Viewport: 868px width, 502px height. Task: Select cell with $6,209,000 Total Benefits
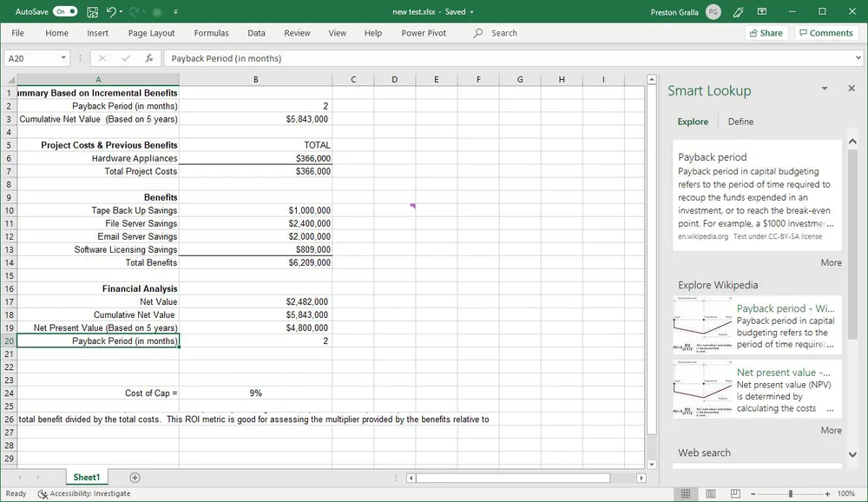256,262
